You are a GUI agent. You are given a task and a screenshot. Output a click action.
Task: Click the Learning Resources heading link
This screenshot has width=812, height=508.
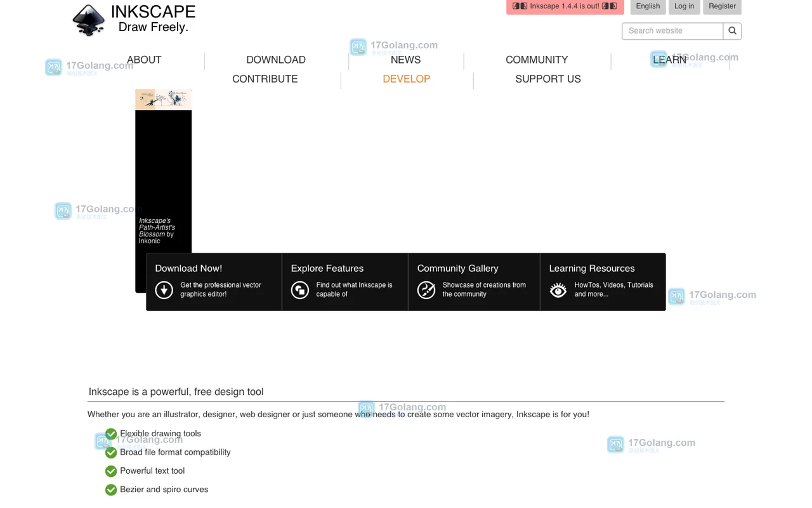[592, 269]
